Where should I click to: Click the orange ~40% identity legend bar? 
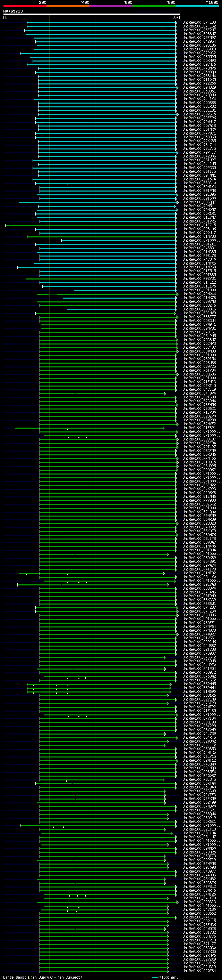tap(68, 6)
